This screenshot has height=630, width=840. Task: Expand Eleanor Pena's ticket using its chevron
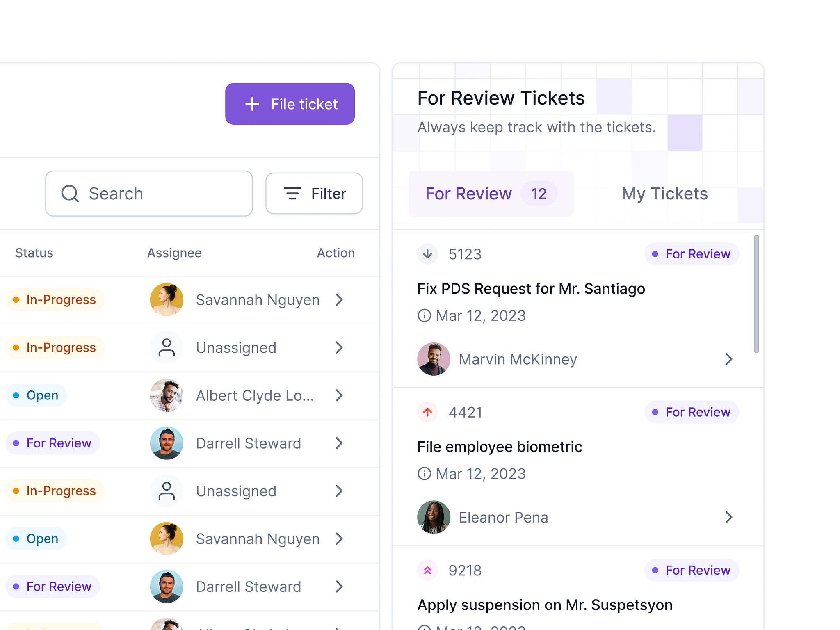[x=729, y=517]
